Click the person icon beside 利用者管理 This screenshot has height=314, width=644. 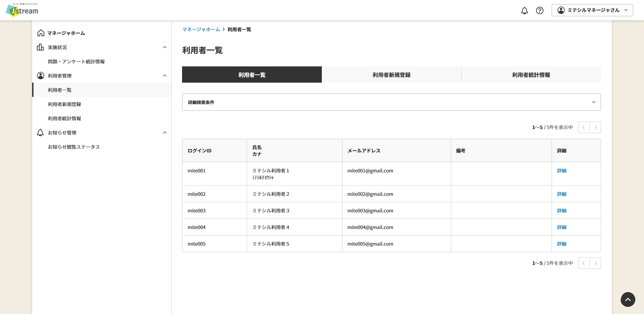[41, 76]
